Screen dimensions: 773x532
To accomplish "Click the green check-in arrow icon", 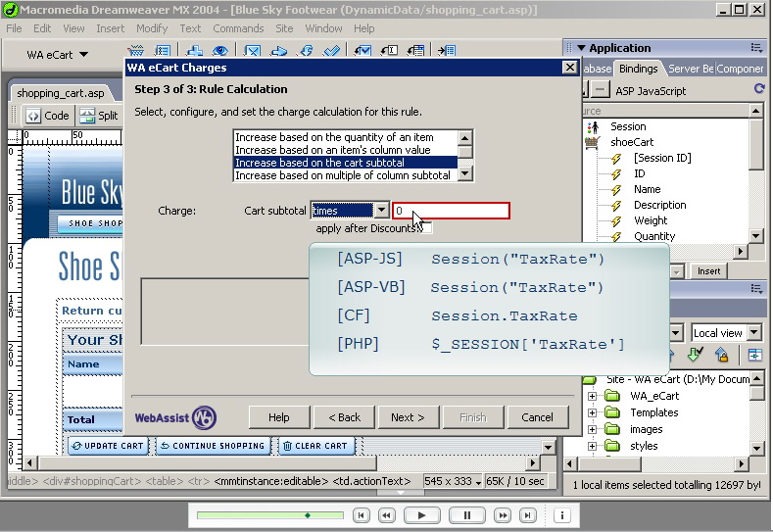I will [x=695, y=355].
